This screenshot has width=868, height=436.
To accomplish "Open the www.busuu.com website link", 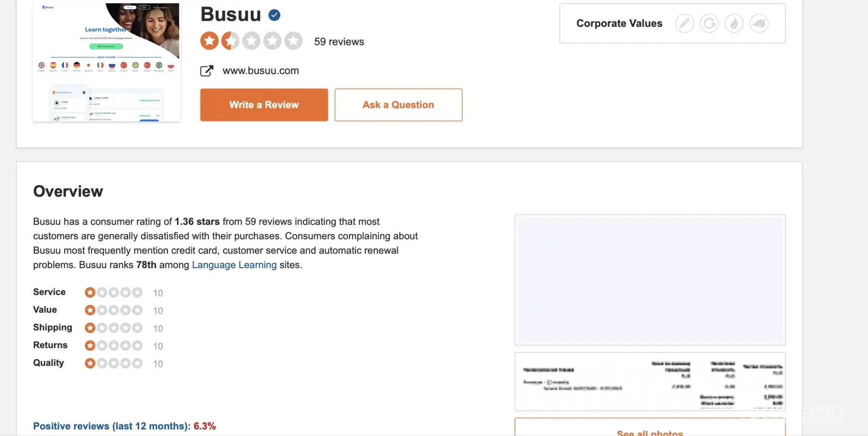I will click(260, 71).
